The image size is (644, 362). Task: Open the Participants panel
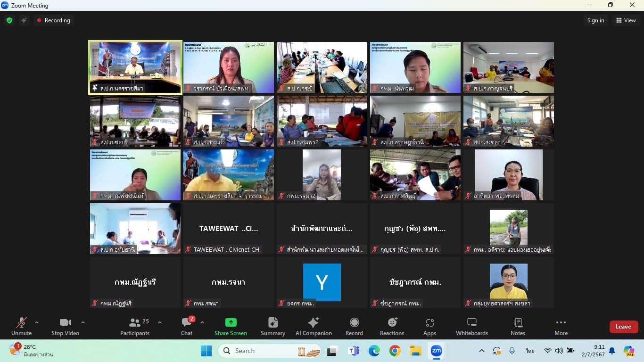pos(135,327)
